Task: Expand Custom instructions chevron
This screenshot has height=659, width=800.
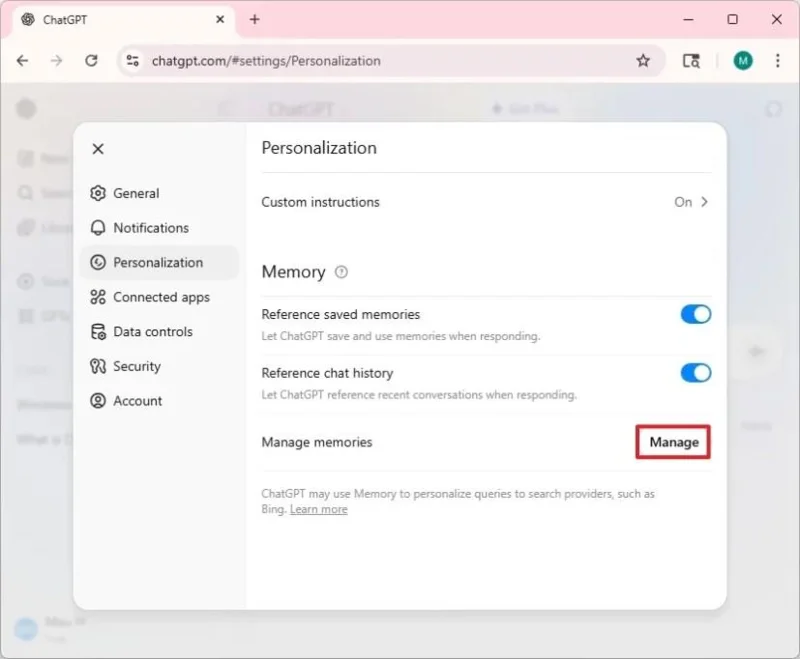Action: (704, 202)
